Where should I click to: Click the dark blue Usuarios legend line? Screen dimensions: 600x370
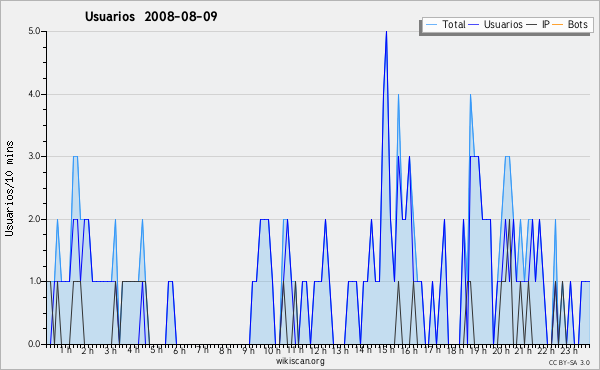(474, 25)
